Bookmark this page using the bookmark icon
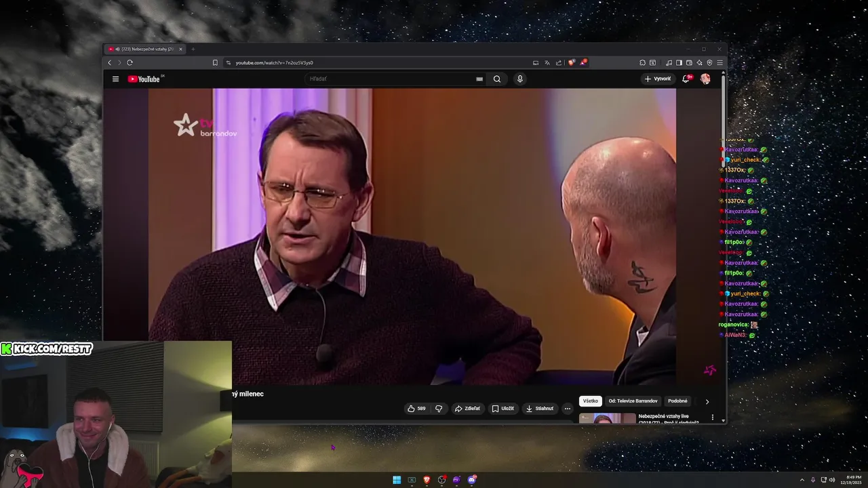868x488 pixels. pyautogui.click(x=215, y=62)
